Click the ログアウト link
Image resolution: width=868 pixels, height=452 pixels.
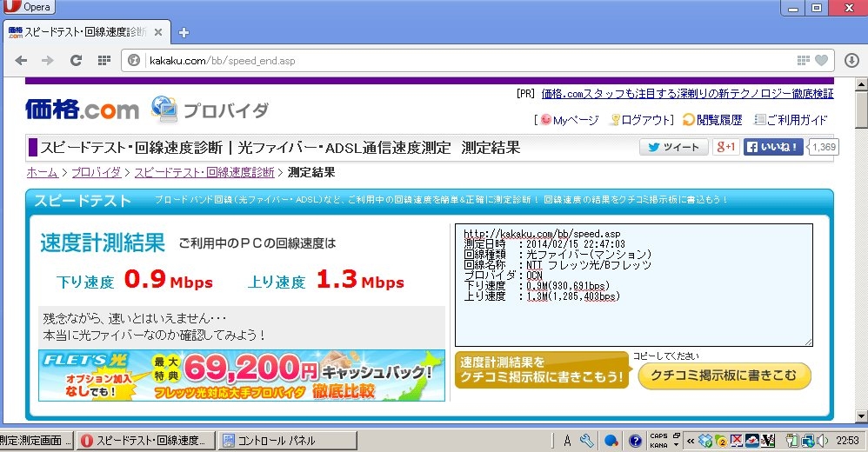641,119
